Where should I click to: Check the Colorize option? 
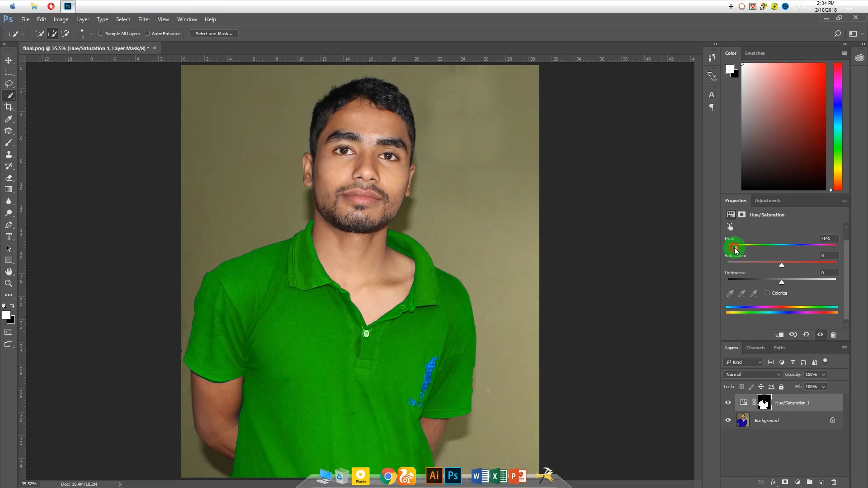tap(767, 293)
